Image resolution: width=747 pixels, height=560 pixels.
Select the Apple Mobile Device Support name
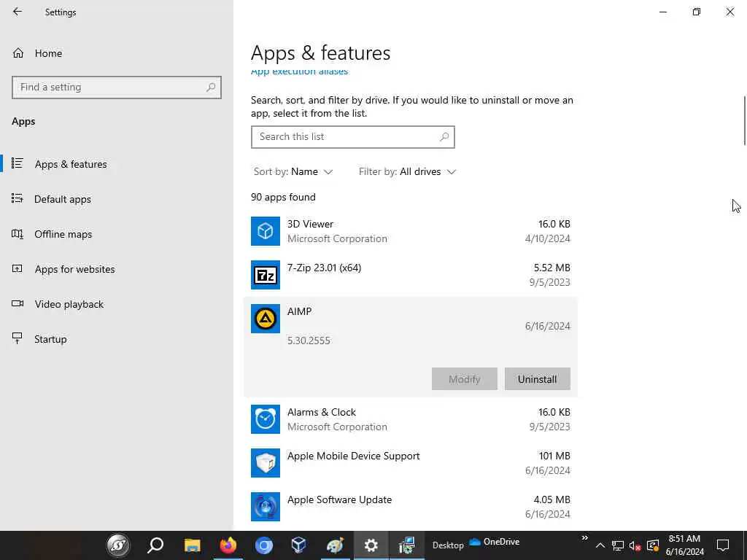pos(354,456)
